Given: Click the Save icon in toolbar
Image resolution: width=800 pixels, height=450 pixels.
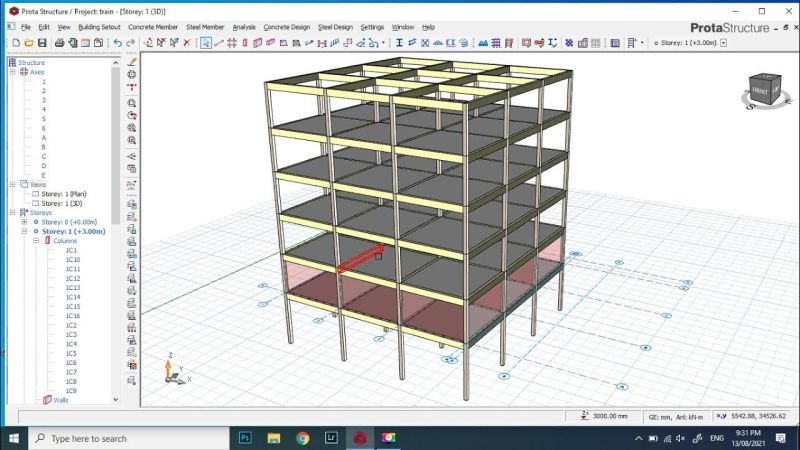Looking at the screenshot, I should (43, 43).
